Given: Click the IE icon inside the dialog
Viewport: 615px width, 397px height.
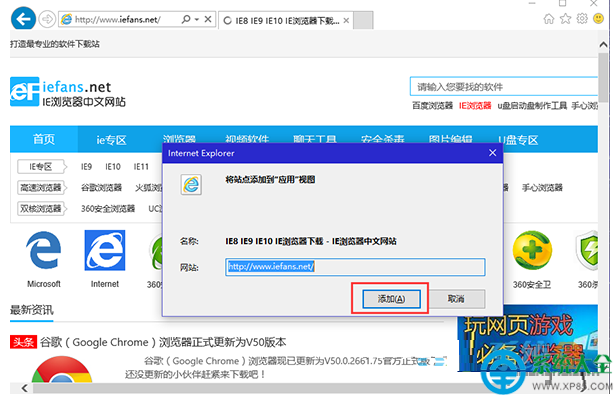Looking at the screenshot, I should pyautogui.click(x=191, y=185).
